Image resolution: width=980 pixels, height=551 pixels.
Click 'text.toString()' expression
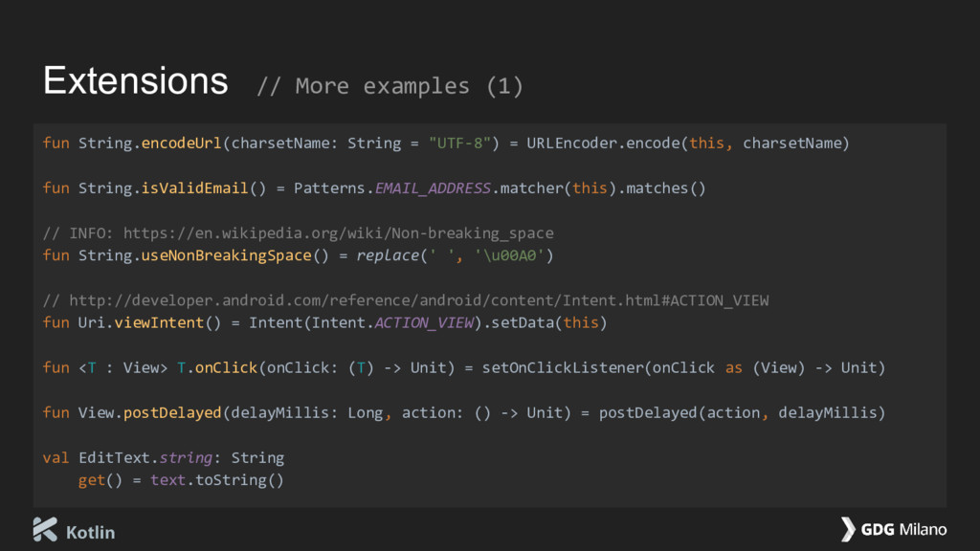217,480
